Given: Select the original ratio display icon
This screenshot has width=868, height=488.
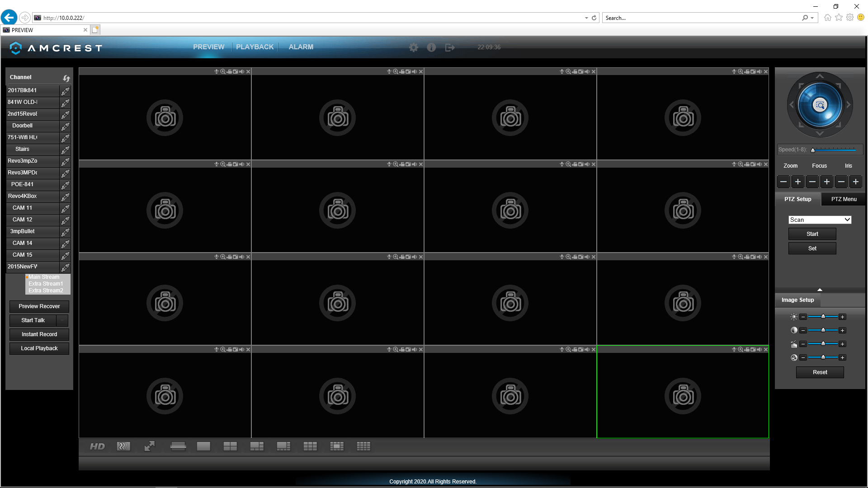Looking at the screenshot, I should tap(178, 446).
